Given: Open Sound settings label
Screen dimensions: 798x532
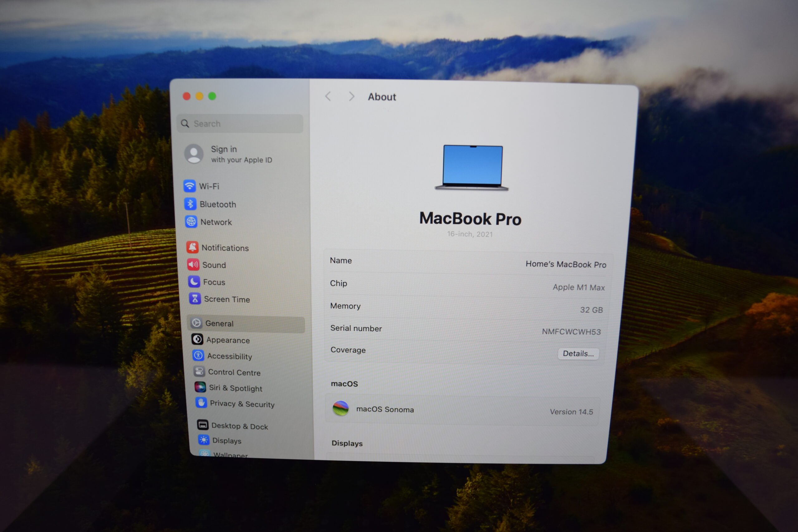Looking at the screenshot, I should pyautogui.click(x=214, y=265).
